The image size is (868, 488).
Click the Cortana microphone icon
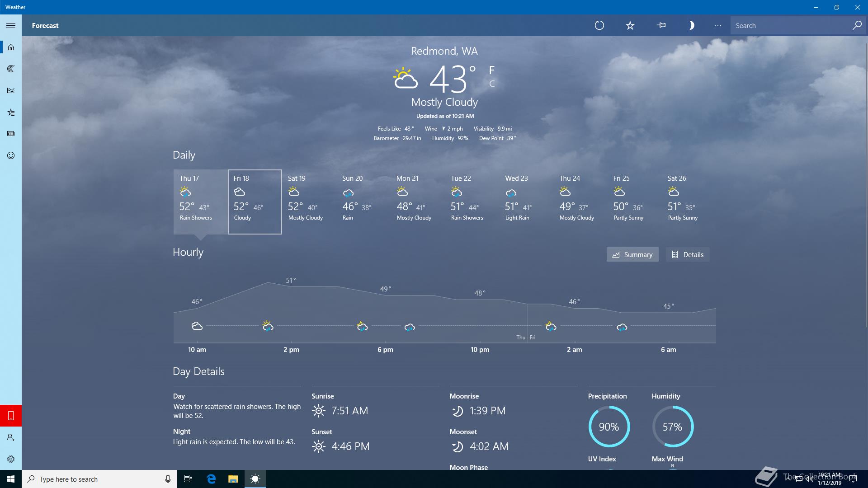click(x=168, y=479)
